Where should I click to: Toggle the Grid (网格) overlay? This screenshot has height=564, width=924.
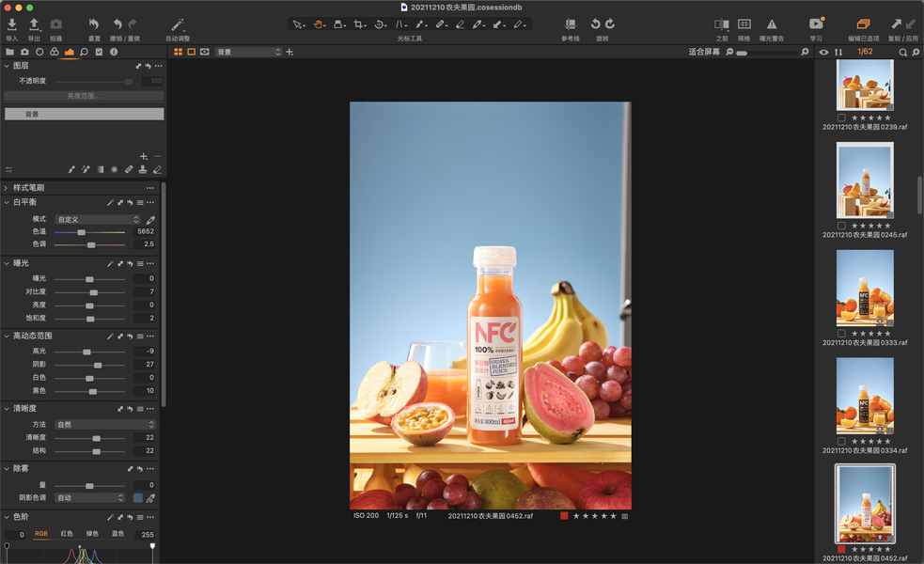point(744,24)
